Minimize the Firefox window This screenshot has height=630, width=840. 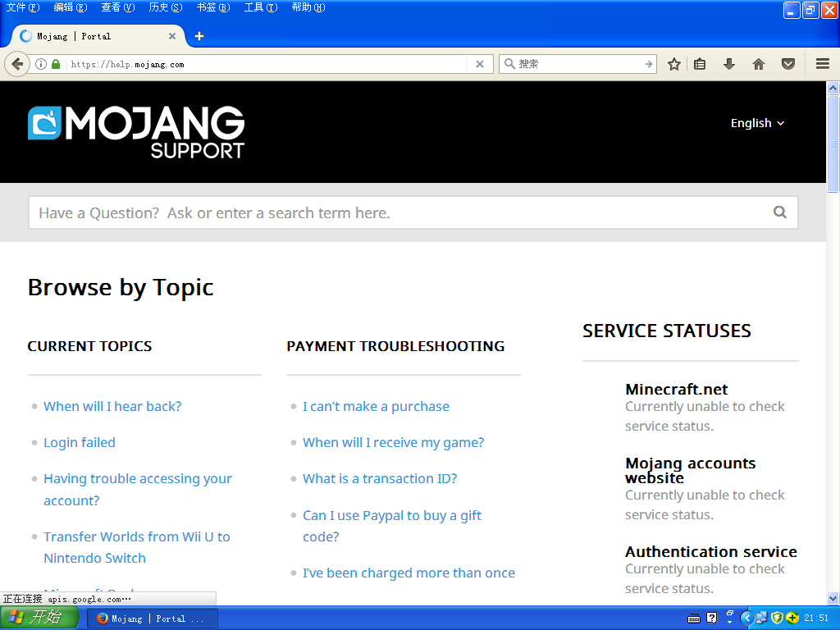pyautogui.click(x=792, y=10)
